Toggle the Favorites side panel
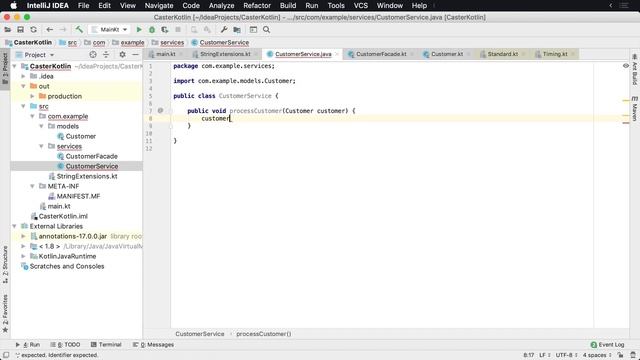Screen dimensions: 640x360 [x=5, y=313]
